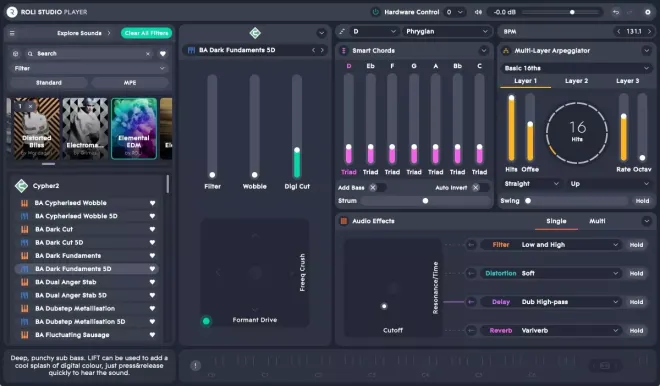Open the Phrygian scale dropdown
Viewport: 660px width, 386px height.
[447, 32]
